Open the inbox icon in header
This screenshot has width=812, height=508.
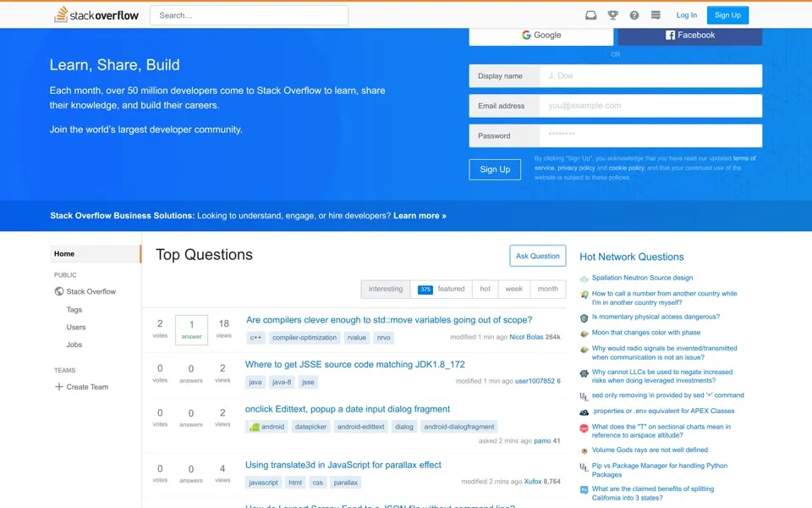click(590, 15)
